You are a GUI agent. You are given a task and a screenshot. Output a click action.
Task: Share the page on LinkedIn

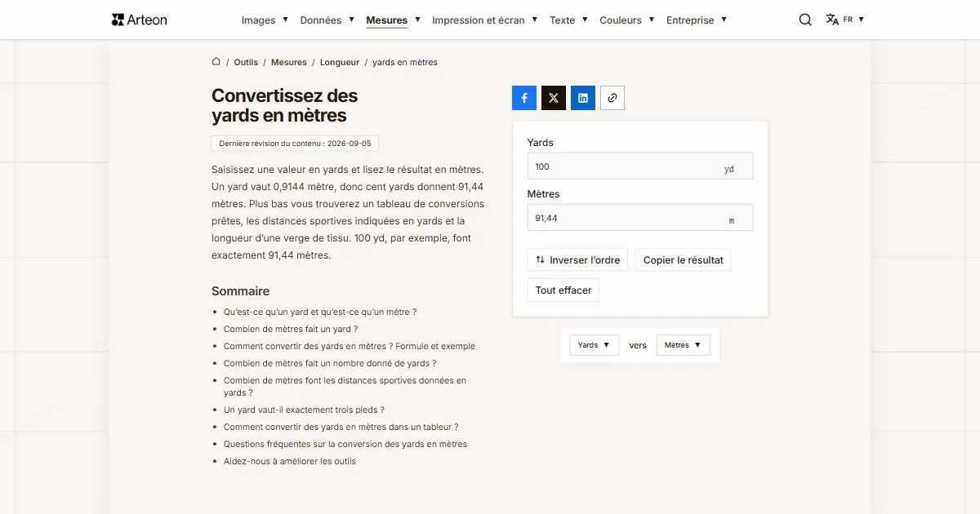(583, 98)
